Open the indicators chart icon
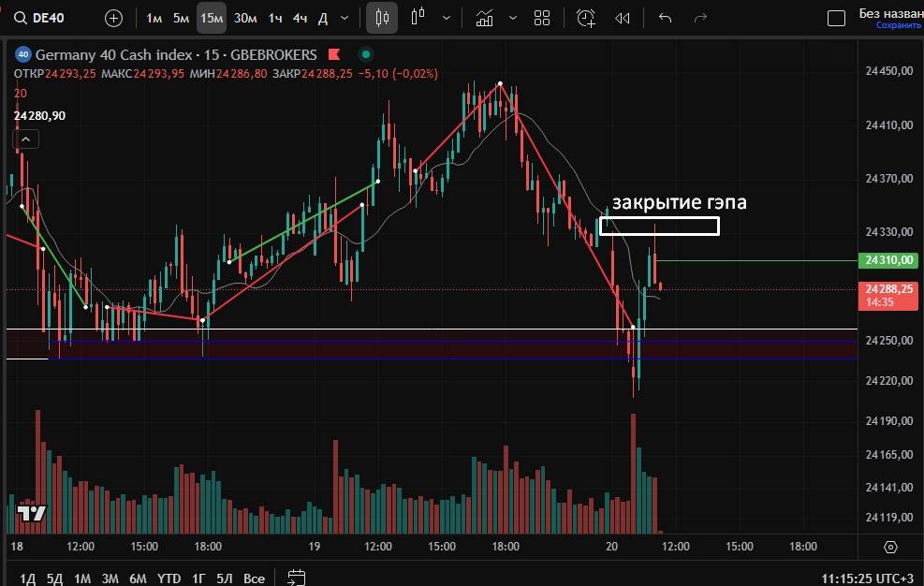 pos(485,18)
